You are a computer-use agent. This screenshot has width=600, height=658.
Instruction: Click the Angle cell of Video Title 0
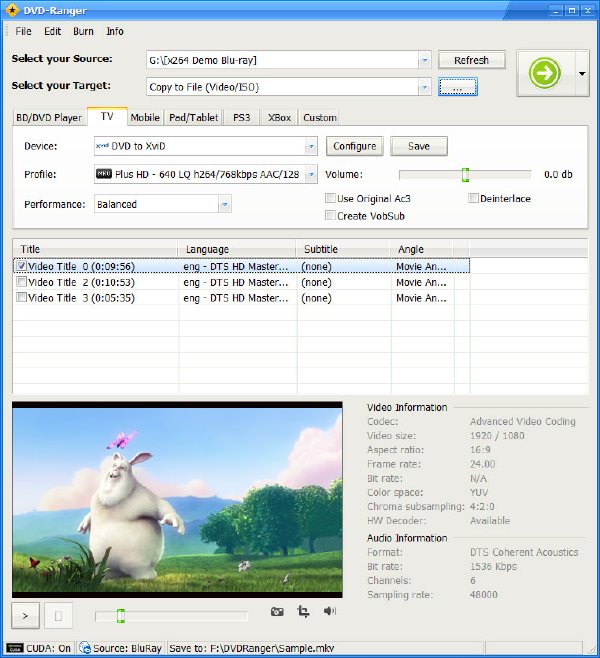(421, 266)
